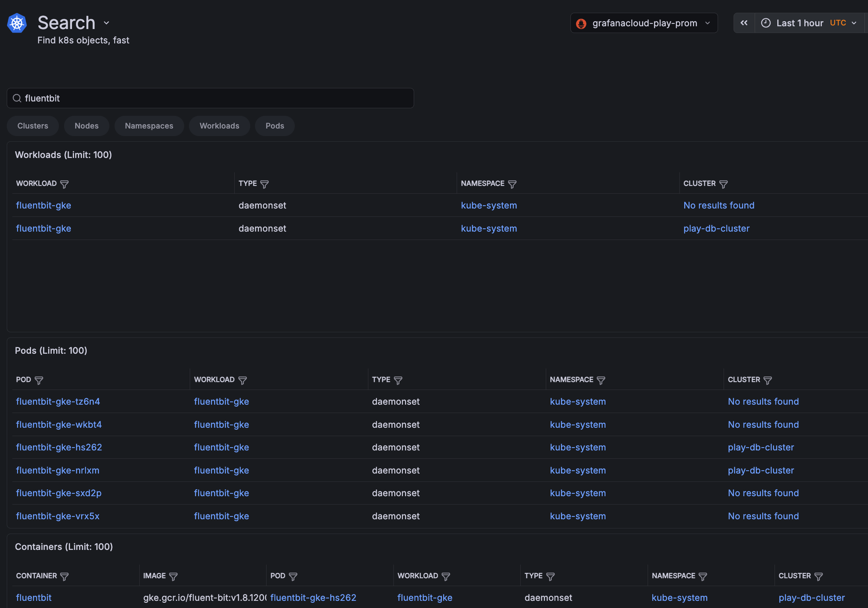Open the grafanacloud-play-prom datasource dropdown
Image resolution: width=868 pixels, height=608 pixels.
tap(644, 23)
